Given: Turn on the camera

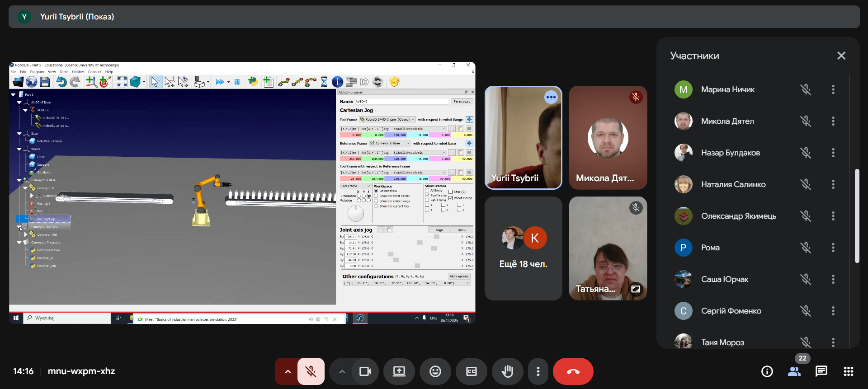Looking at the screenshot, I should click(365, 371).
